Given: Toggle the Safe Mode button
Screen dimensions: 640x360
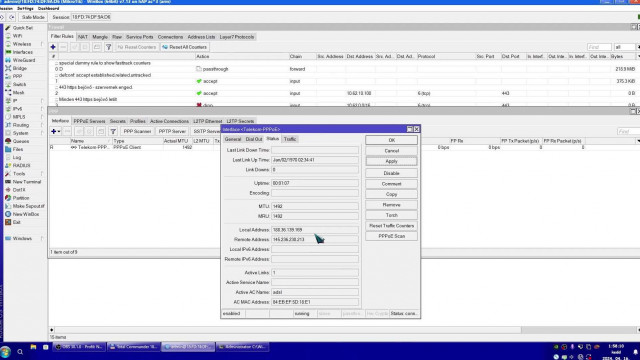Looking at the screenshot, I should pos(33,17).
